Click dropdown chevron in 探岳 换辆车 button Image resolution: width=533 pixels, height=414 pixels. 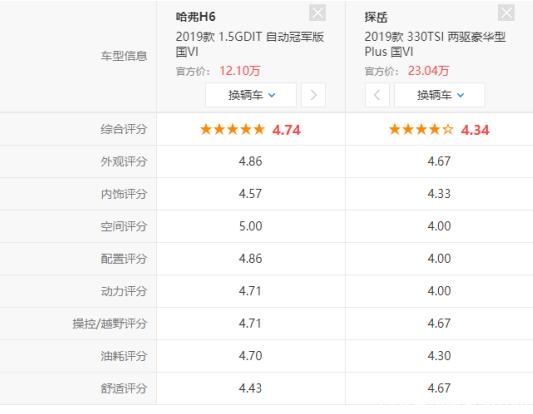pyautogui.click(x=460, y=95)
